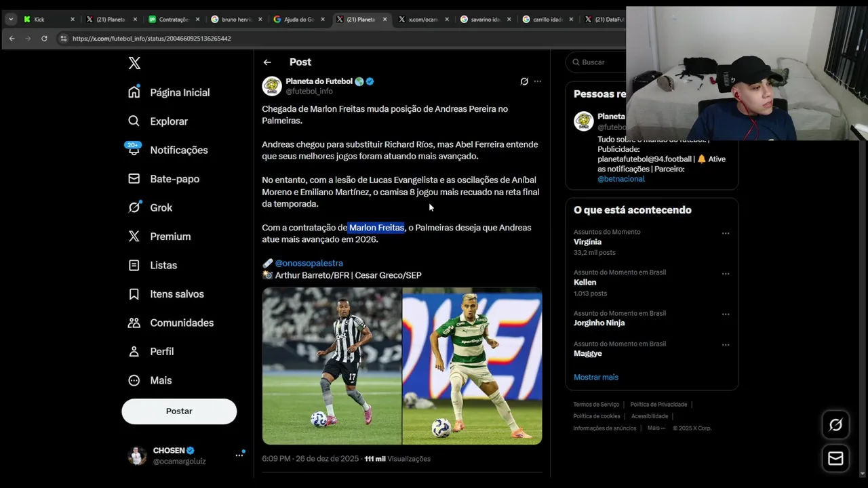Expand the Mais menu
Screen dimensions: 868x488
coord(151,380)
